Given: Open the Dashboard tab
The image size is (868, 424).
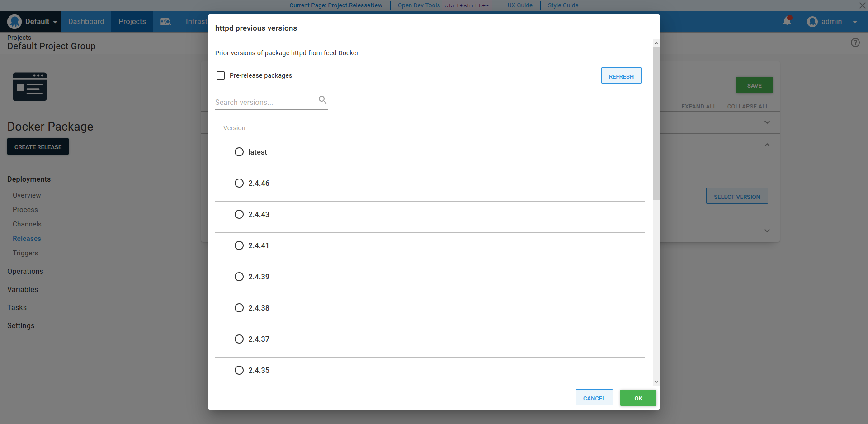Looking at the screenshot, I should [x=86, y=22].
